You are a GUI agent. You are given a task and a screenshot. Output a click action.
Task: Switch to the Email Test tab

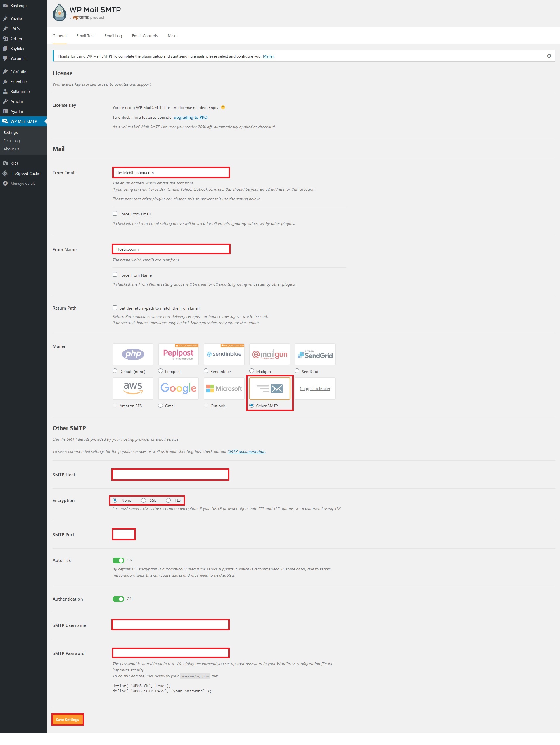86,36
